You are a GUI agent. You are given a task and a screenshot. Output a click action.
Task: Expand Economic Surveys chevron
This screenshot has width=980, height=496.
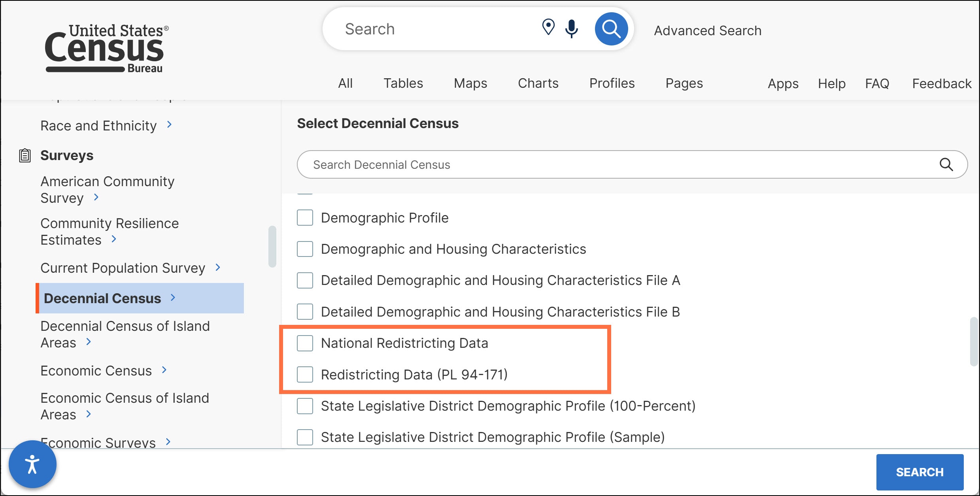[x=168, y=441]
